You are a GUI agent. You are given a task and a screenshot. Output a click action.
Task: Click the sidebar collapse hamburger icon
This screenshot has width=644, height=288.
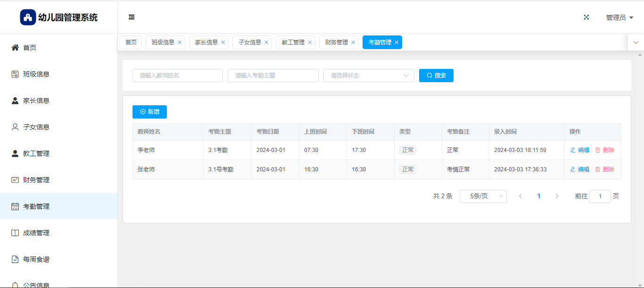(132, 17)
